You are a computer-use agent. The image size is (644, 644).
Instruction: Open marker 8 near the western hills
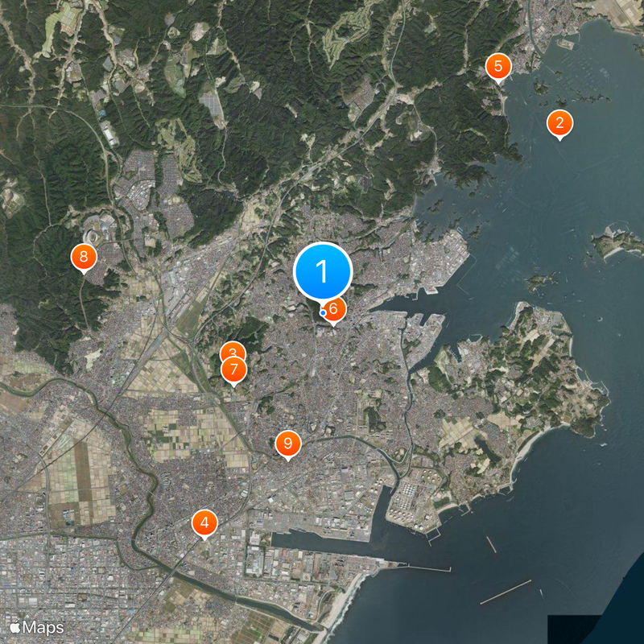tap(84, 256)
